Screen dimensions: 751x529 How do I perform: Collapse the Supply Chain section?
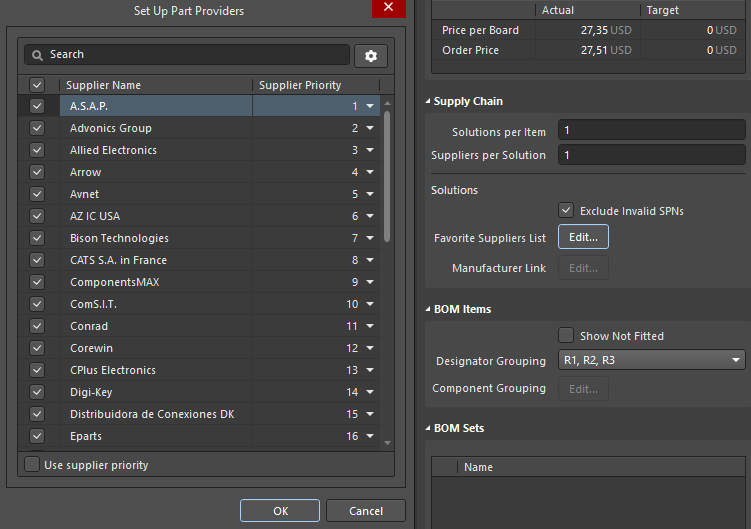click(x=428, y=101)
